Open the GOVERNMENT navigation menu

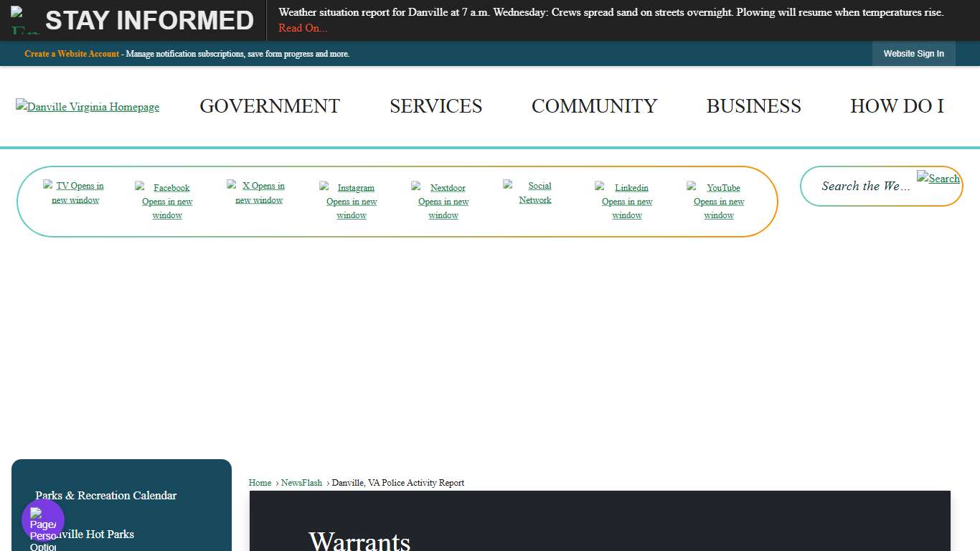[x=270, y=106]
